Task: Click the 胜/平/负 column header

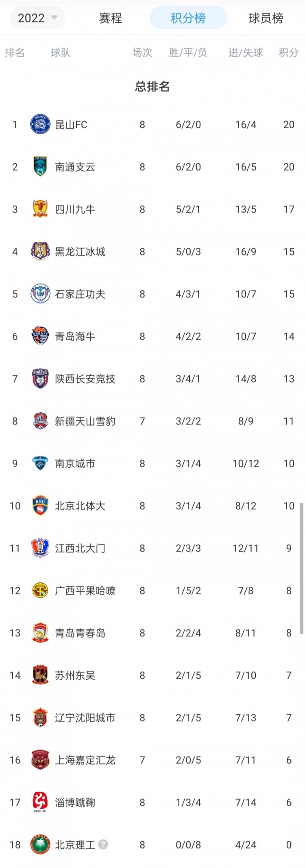Action: 188,52
